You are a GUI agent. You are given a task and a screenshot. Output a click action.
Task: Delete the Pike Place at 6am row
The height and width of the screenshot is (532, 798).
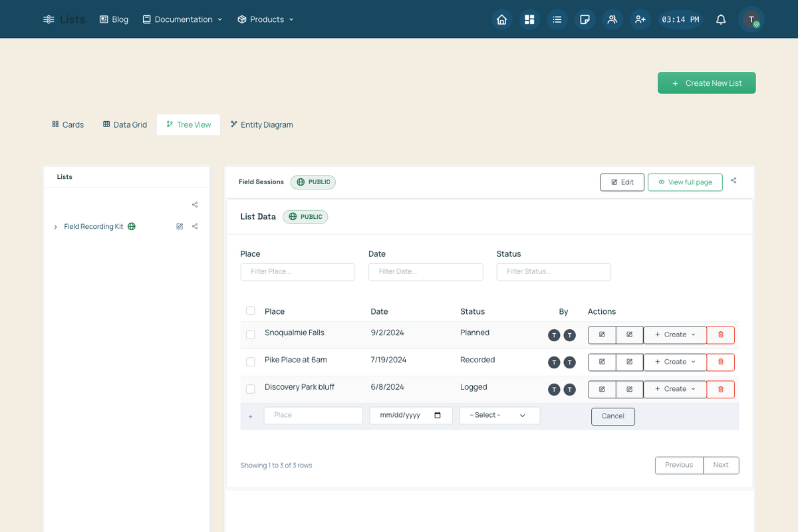click(721, 362)
